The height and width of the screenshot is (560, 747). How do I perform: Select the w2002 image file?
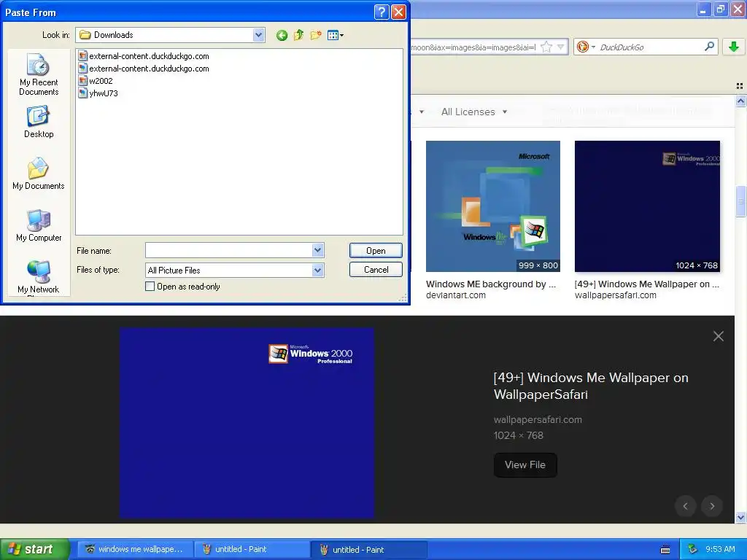96,81
